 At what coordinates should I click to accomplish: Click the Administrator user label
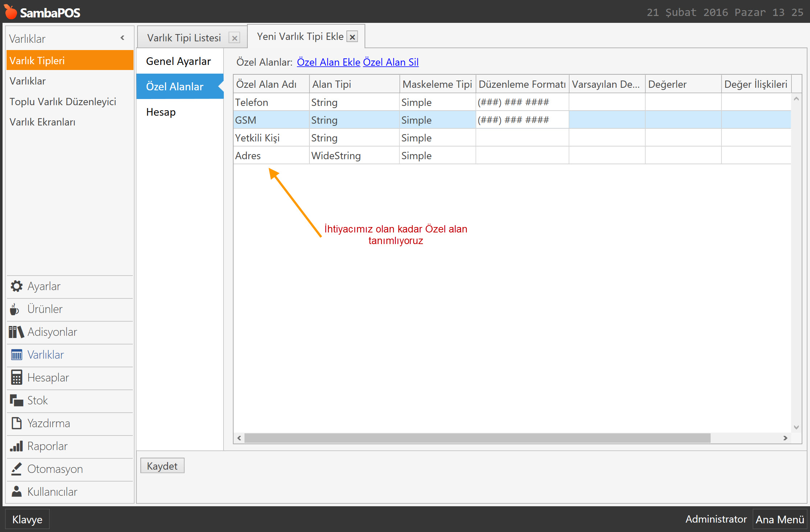coord(716,519)
